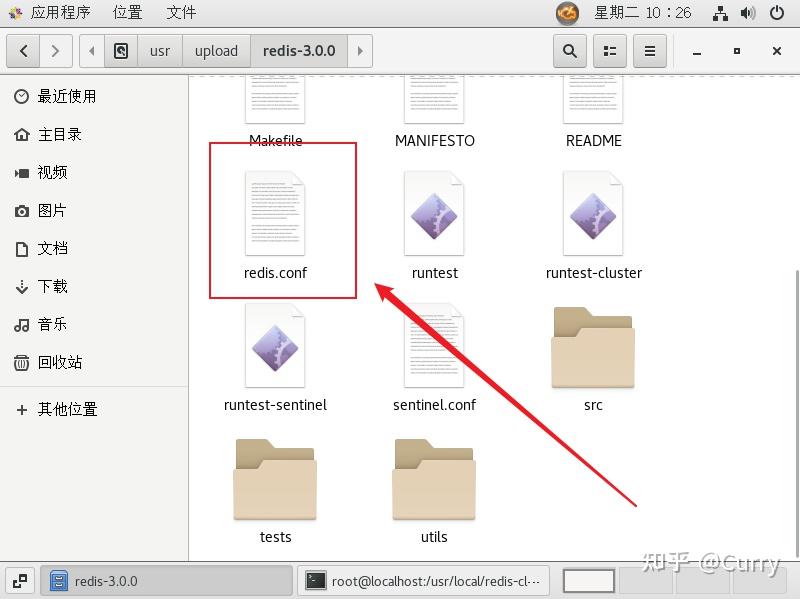Viewport: 800px width, 599px height.
Task: Maximize the file manager window
Action: point(737,51)
